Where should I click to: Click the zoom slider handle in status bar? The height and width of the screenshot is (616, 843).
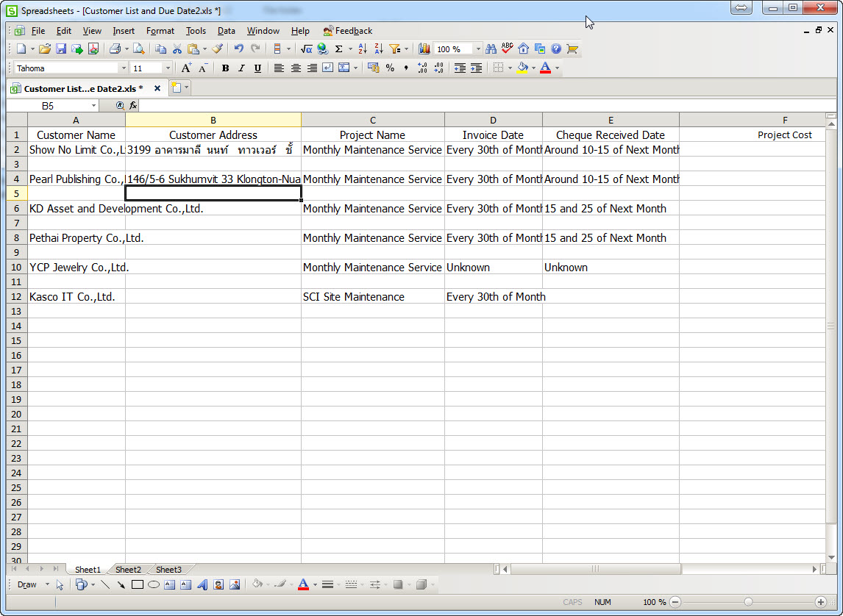click(x=748, y=602)
